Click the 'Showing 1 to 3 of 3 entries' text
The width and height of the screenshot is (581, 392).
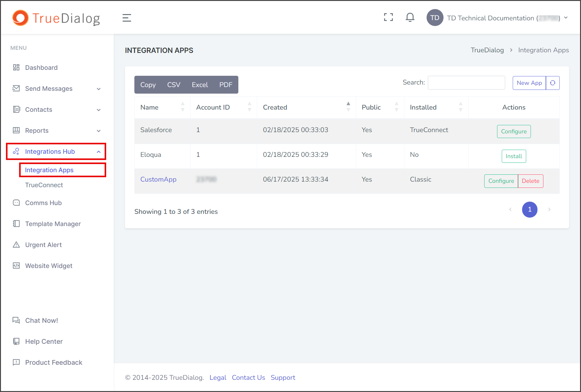[176, 212]
